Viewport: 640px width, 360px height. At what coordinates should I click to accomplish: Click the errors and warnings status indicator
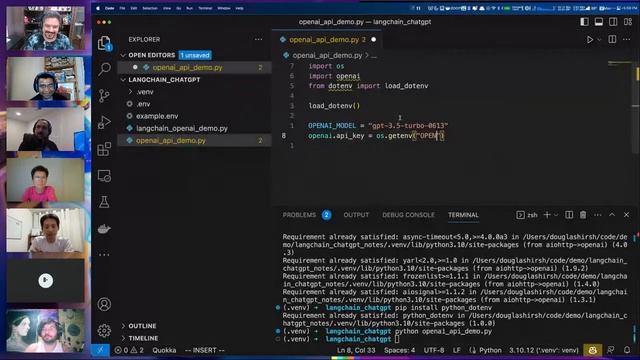click(129, 350)
